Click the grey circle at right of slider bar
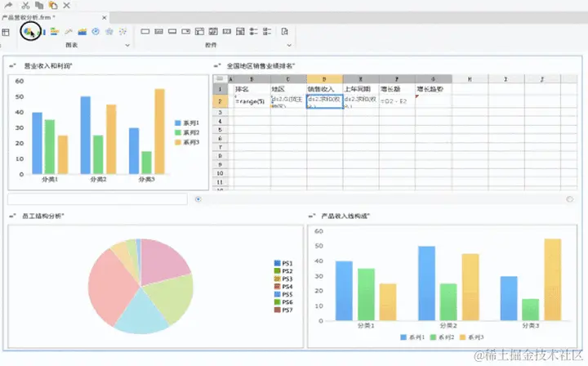 (x=570, y=199)
